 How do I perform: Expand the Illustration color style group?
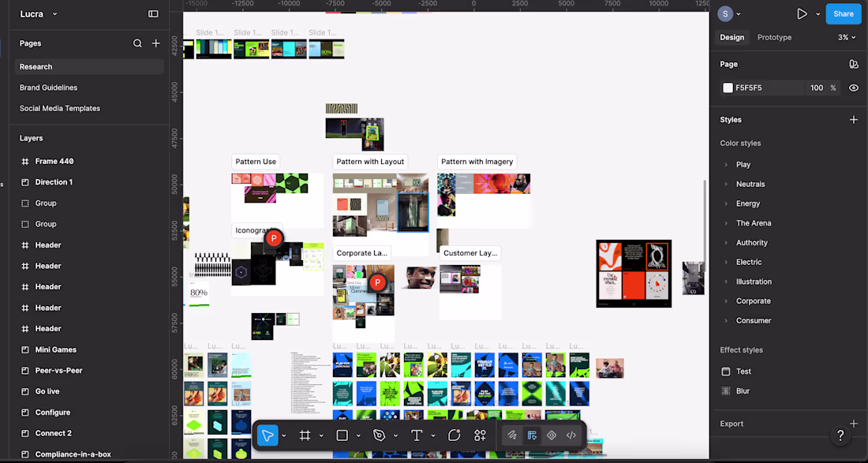pyautogui.click(x=726, y=282)
